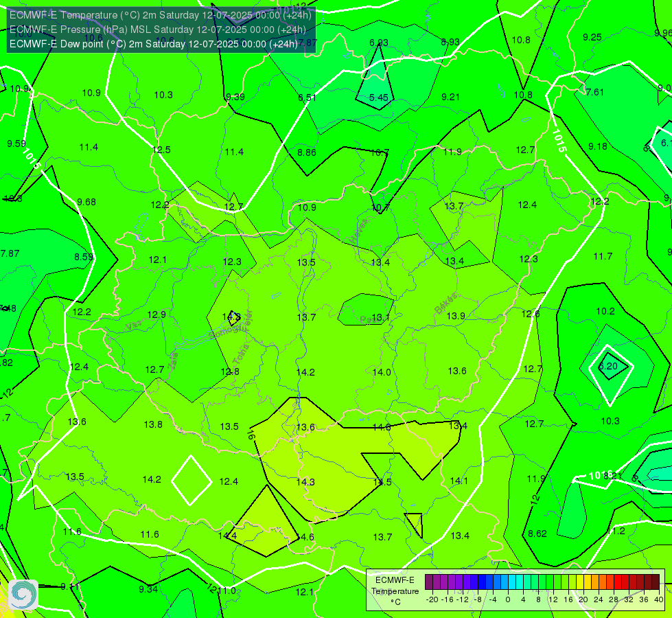Image resolution: width=672 pixels, height=618 pixels.
Task: Click the legend swatch above the value 20
Action: tap(580, 582)
